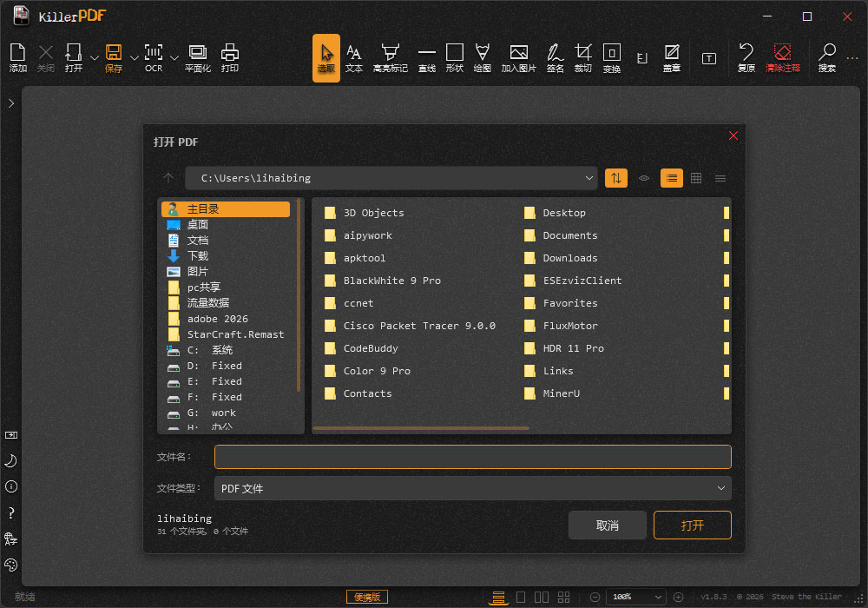This screenshot has width=868, height=608.
Task: Expand the dropdown arrow next to OCR
Action: tap(174, 57)
